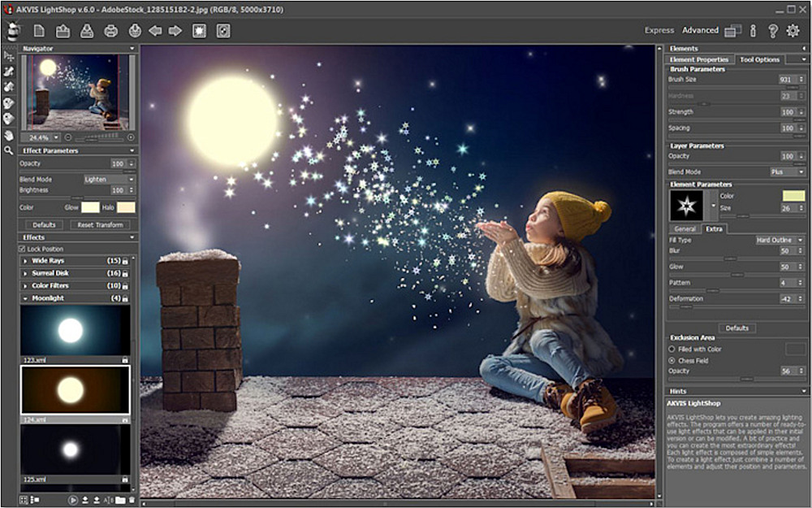Click the Print image icon

click(110, 31)
